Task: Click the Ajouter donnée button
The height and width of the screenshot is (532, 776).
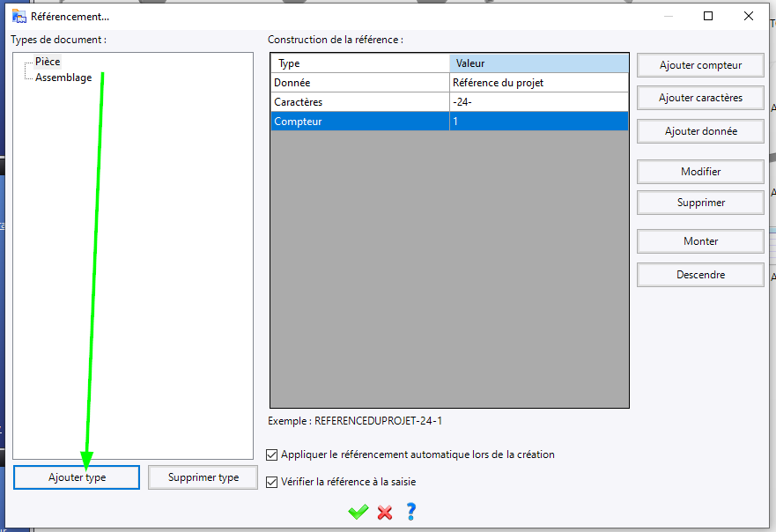Action: pyautogui.click(x=700, y=131)
